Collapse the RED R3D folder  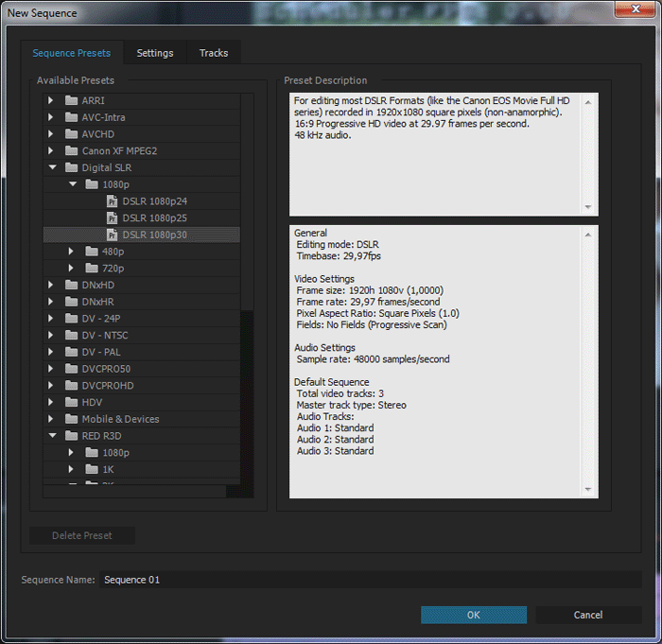click(52, 435)
